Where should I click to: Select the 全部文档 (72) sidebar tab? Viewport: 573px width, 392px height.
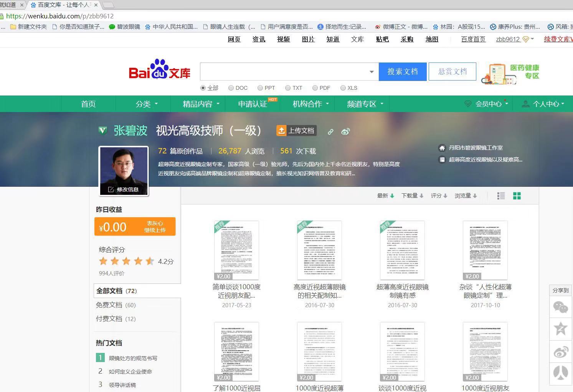[x=137, y=291]
